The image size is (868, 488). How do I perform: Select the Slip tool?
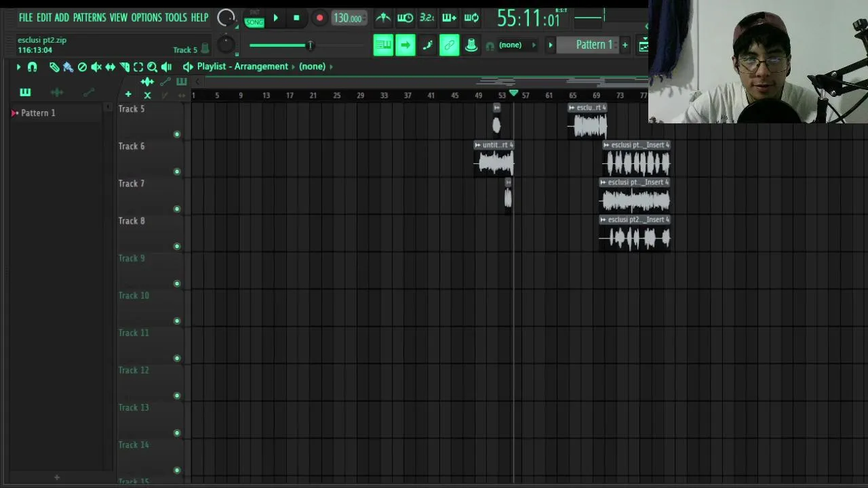(x=110, y=66)
